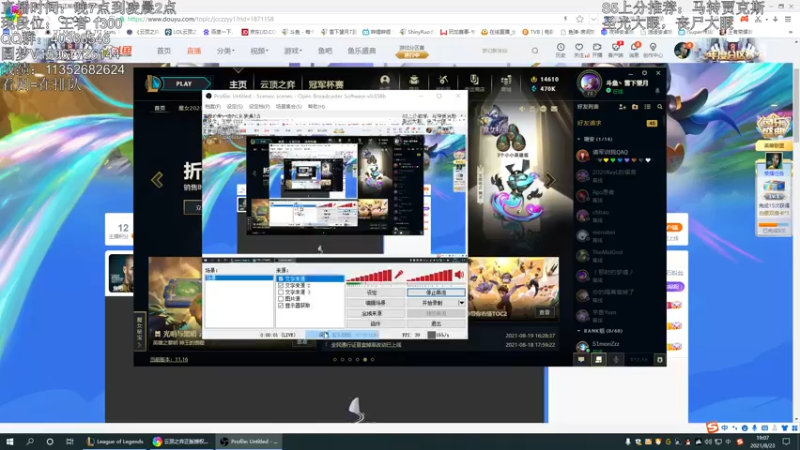
Task: Click the 编辑场景 button in OBS
Action: pos(375,303)
